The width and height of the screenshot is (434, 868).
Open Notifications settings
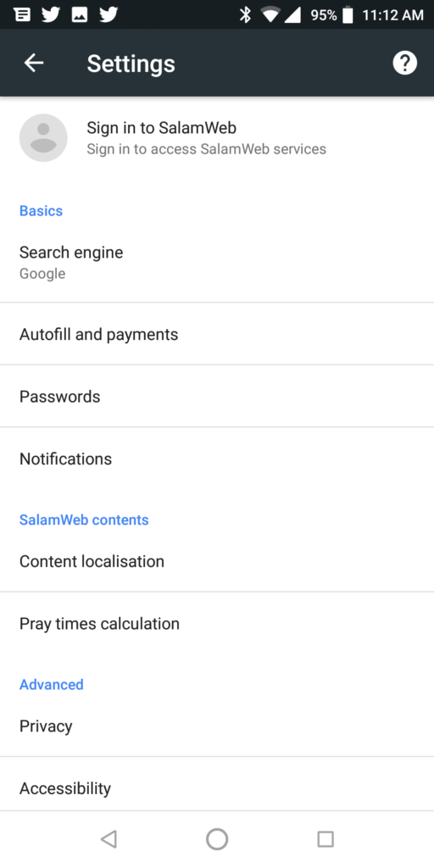pos(217,459)
